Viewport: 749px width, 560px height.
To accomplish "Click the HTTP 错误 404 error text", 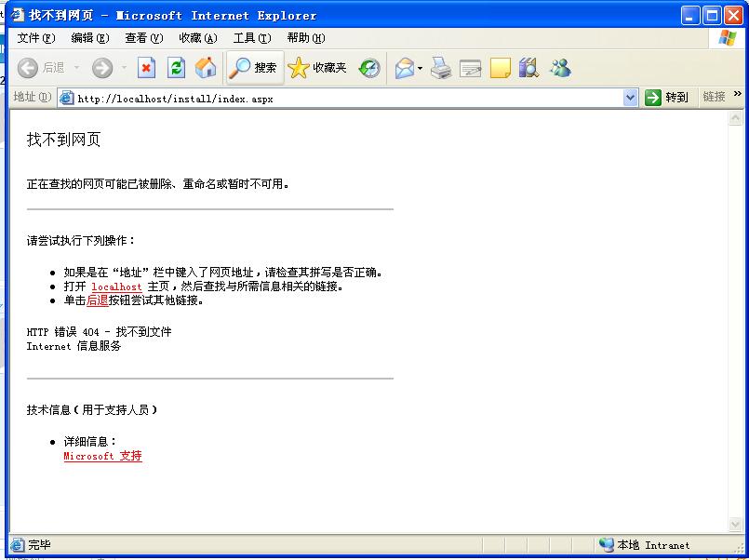I will [99, 332].
